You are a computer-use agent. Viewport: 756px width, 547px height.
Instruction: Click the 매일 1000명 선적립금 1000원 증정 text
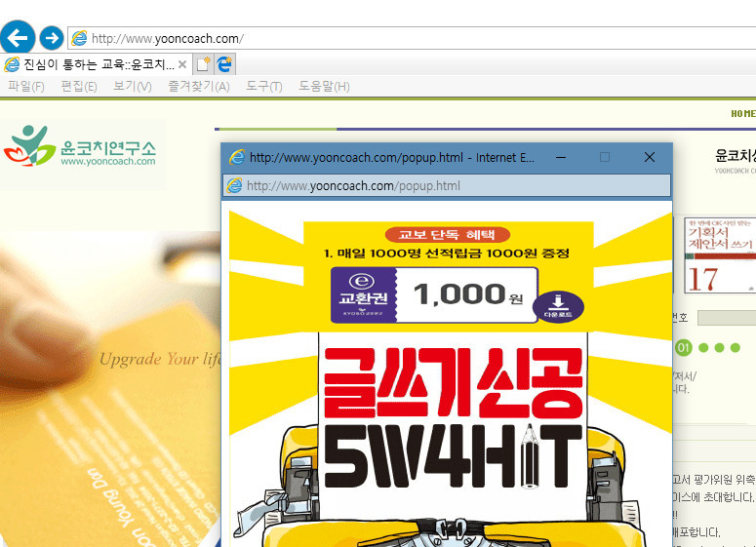(x=447, y=254)
